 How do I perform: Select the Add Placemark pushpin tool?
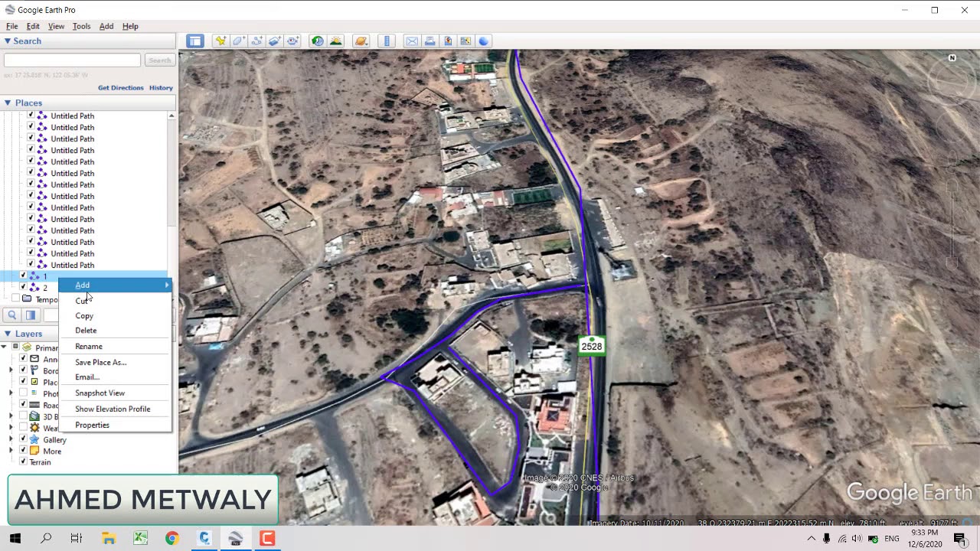click(x=220, y=41)
